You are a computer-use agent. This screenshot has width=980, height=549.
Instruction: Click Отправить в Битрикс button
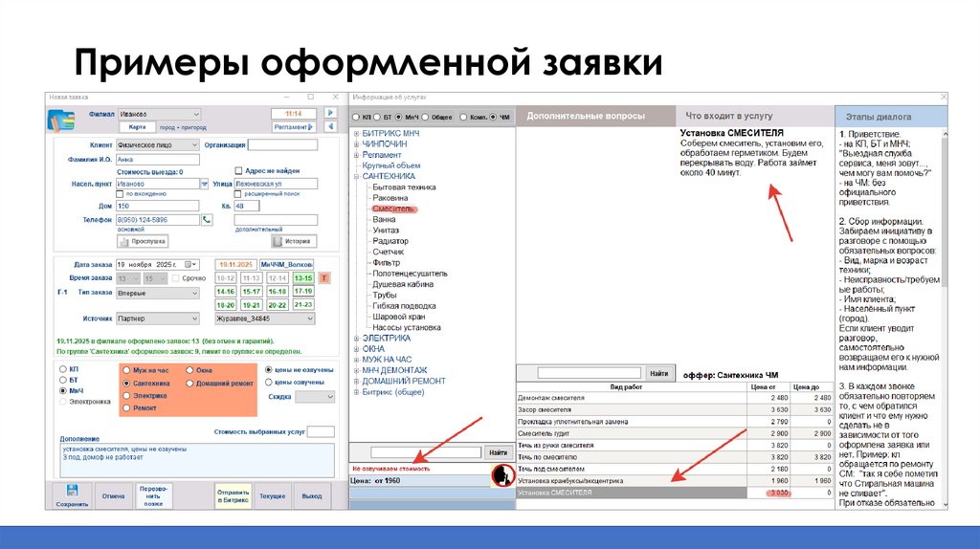pos(234,495)
